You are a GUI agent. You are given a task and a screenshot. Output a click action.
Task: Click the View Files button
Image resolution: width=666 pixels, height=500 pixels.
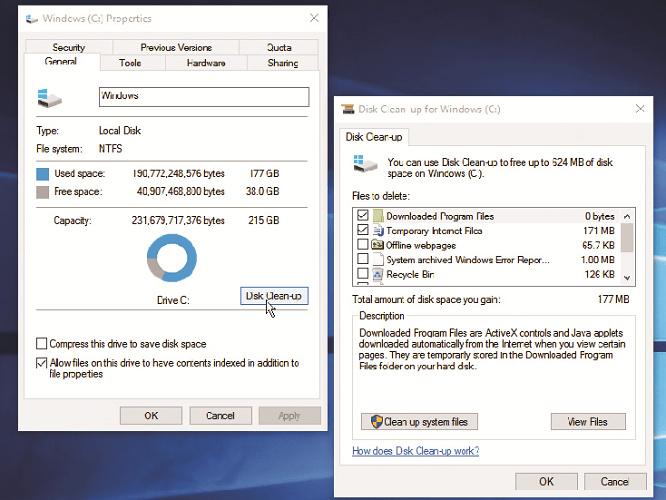pos(588,422)
